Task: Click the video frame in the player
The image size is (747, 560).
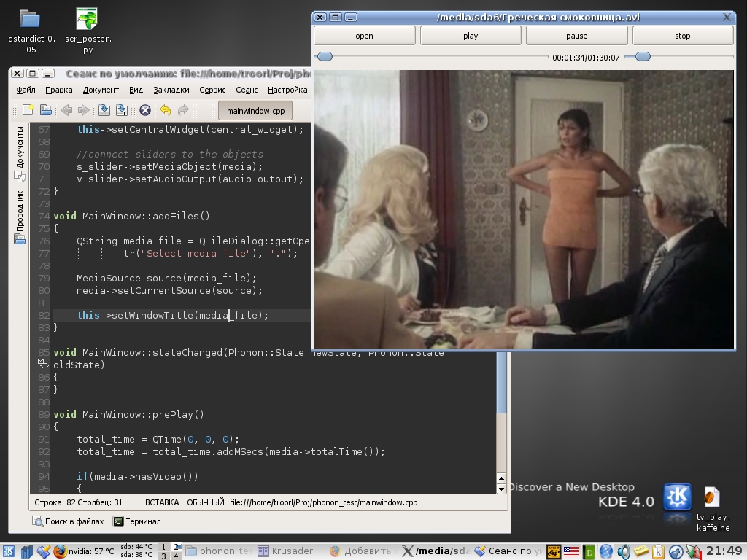Action: coord(524,209)
